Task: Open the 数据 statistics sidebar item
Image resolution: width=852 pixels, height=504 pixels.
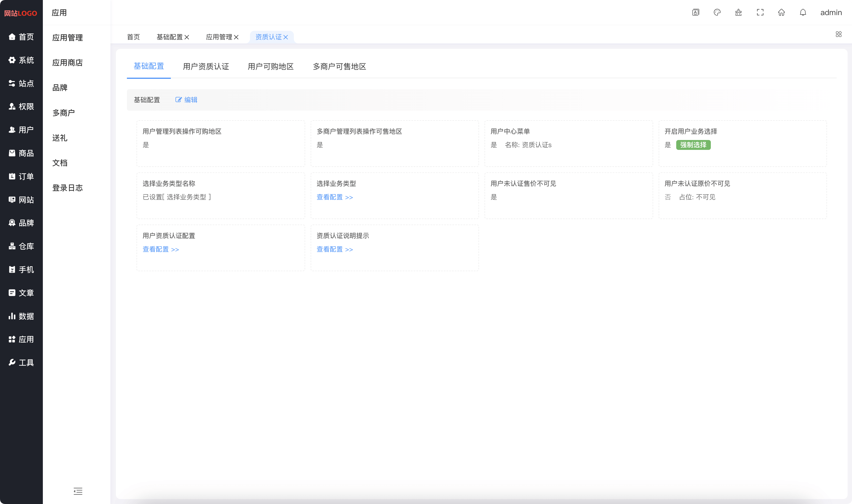Action: click(21, 316)
